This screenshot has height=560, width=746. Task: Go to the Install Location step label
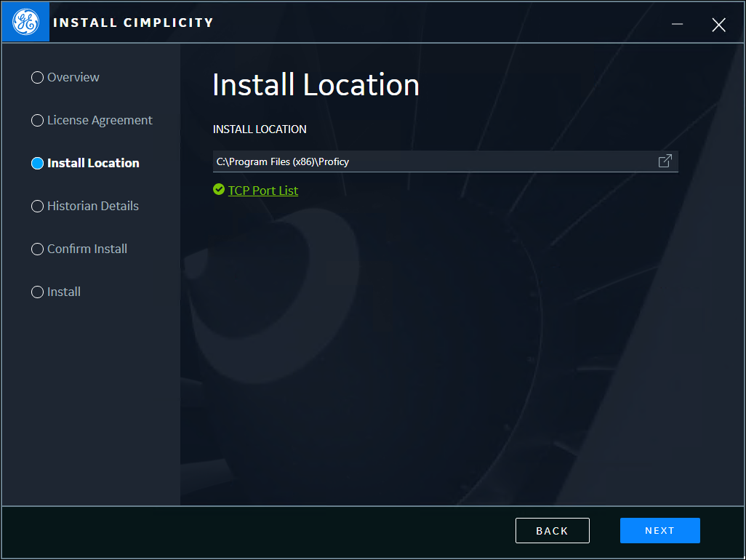click(93, 163)
